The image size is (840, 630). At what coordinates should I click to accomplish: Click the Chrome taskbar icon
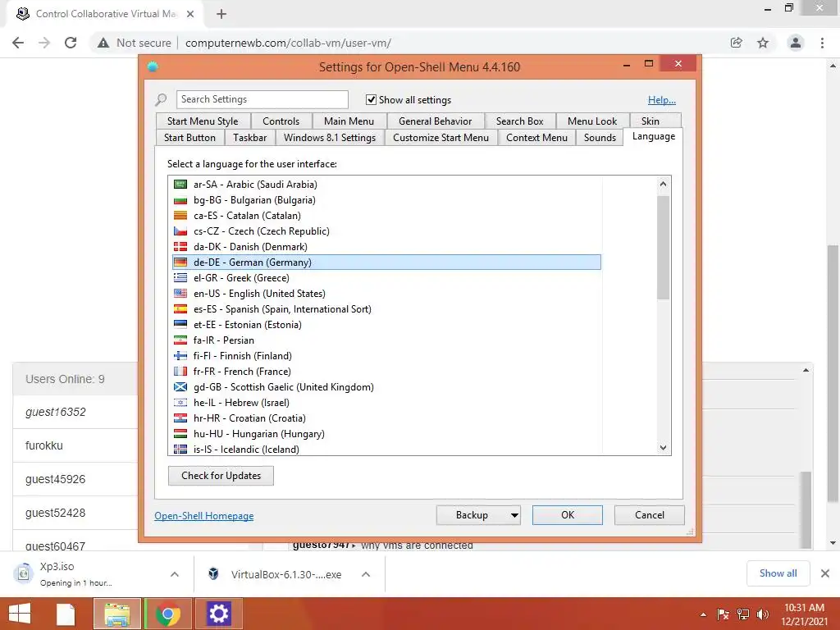[x=167, y=614]
